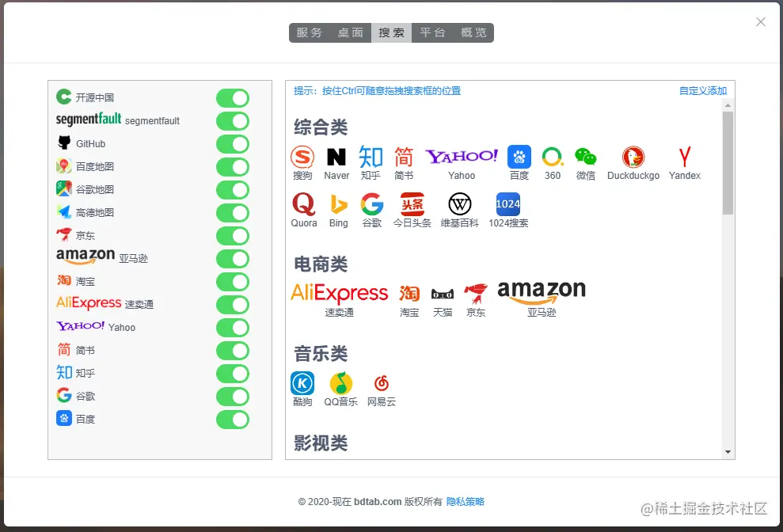Viewport: 783px width, 532px height.
Task: Open the 桌面 tab
Action: pos(351,32)
